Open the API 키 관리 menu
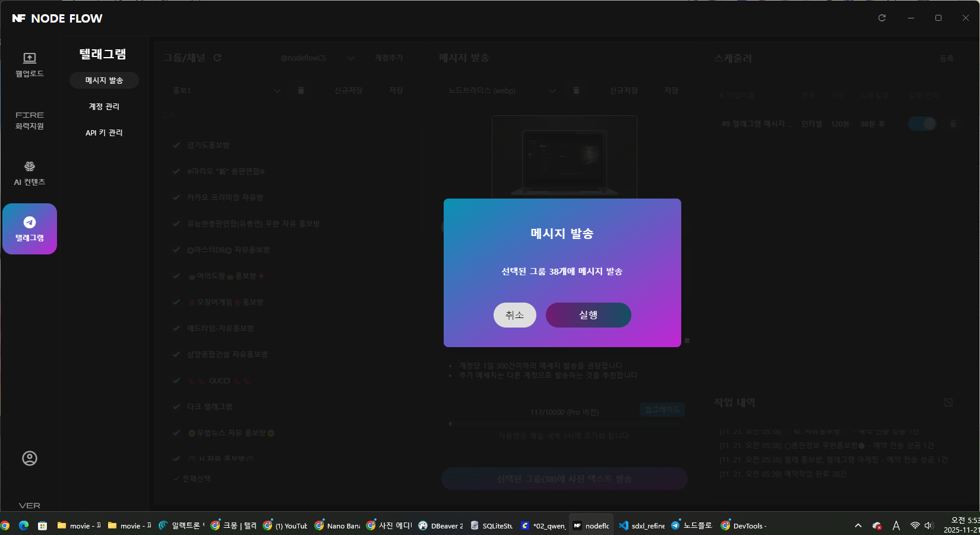This screenshot has width=980, height=535. (x=104, y=133)
